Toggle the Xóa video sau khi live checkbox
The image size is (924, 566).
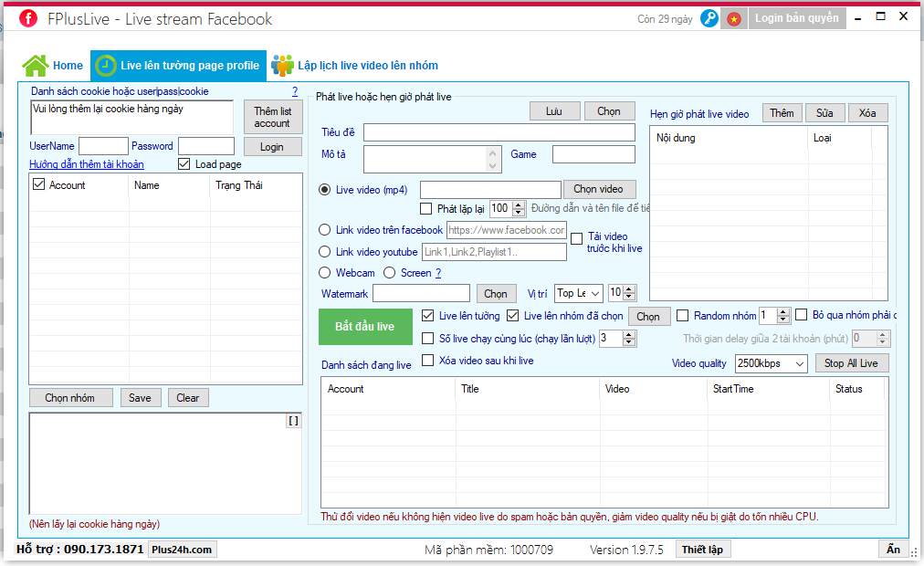pos(428,361)
